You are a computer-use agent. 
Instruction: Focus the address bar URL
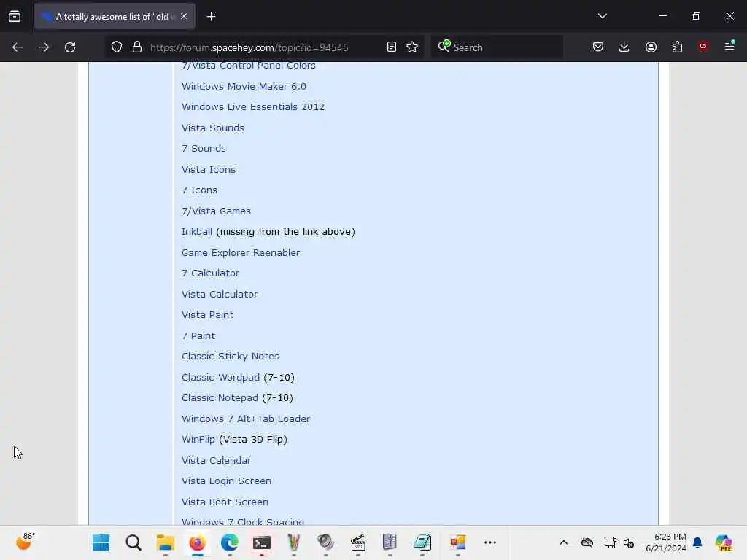249,47
